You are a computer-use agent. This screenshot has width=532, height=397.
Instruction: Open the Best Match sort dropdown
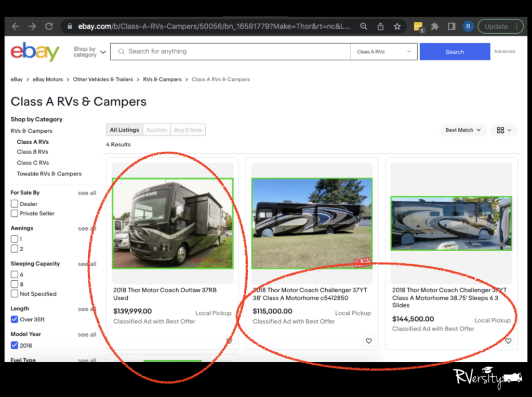(x=463, y=130)
